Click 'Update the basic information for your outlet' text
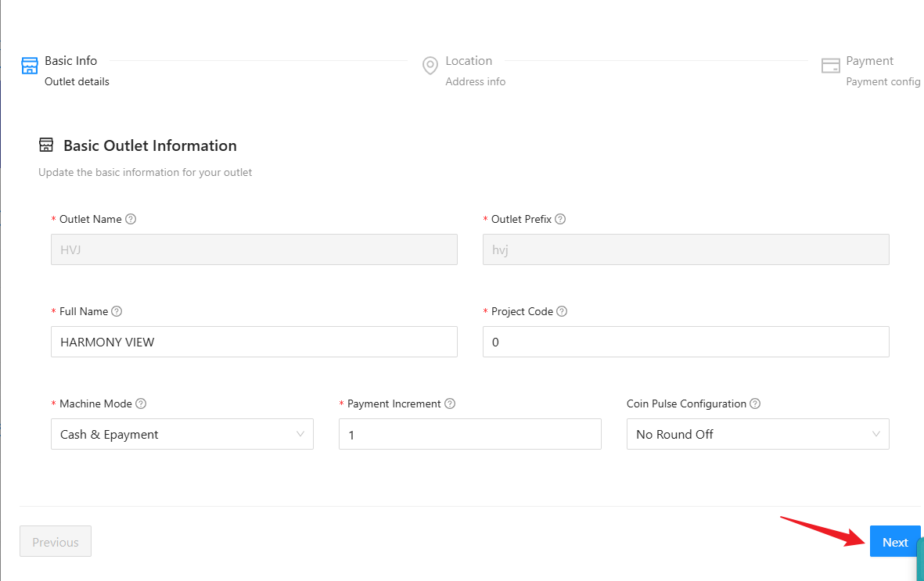This screenshot has height=581, width=924. 145,173
